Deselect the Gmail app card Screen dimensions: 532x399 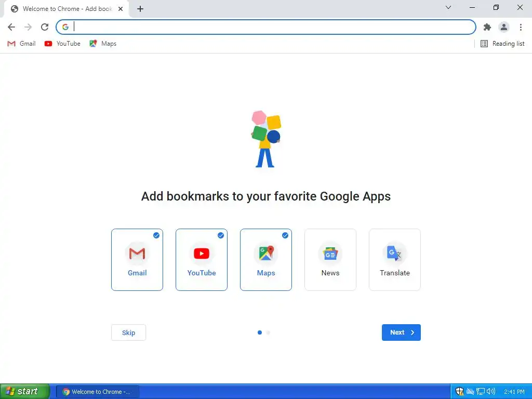coord(137,260)
